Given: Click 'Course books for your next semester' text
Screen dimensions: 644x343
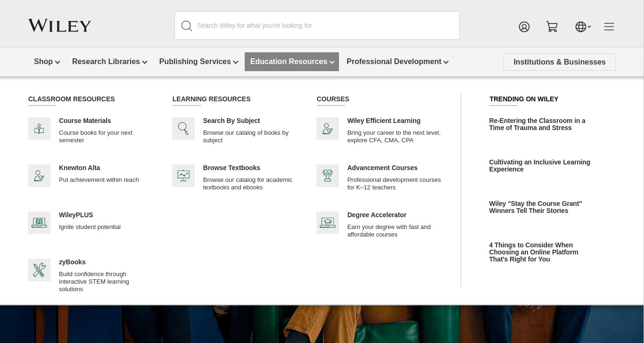Looking at the screenshot, I should tap(96, 137).
